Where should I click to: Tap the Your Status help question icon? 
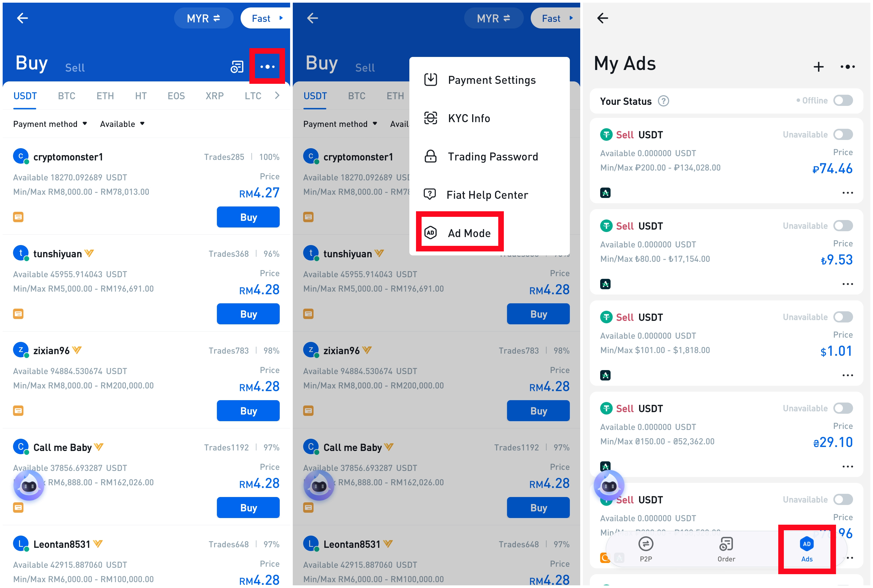coord(663,101)
